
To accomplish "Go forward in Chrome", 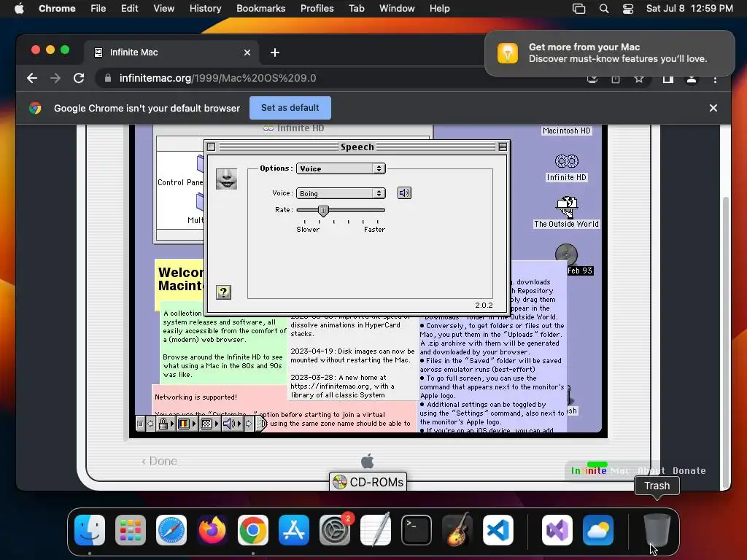I will click(x=55, y=78).
